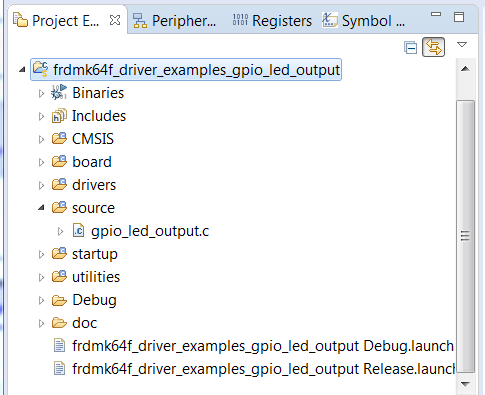The height and width of the screenshot is (395, 485).
Task: Maximize the Project Explorer view
Action: 459,17
